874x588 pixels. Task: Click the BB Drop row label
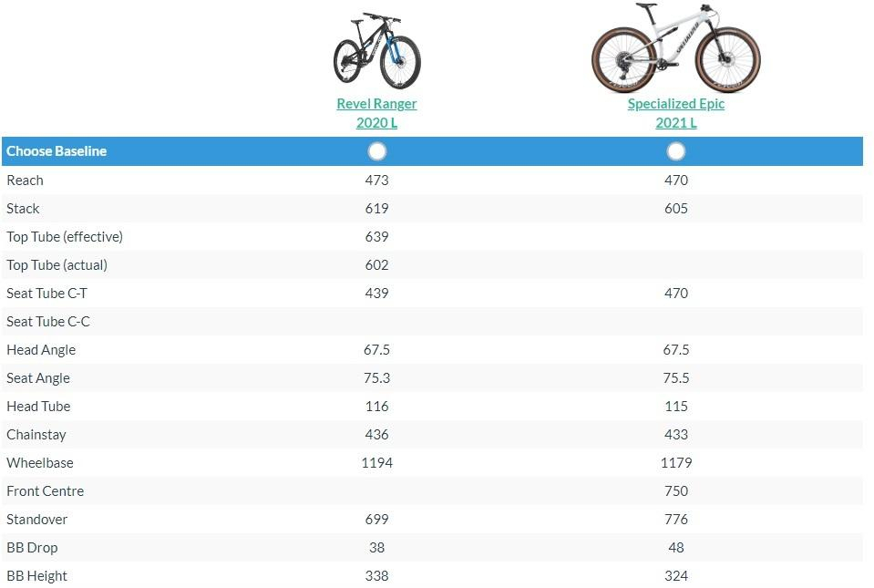click(31, 548)
